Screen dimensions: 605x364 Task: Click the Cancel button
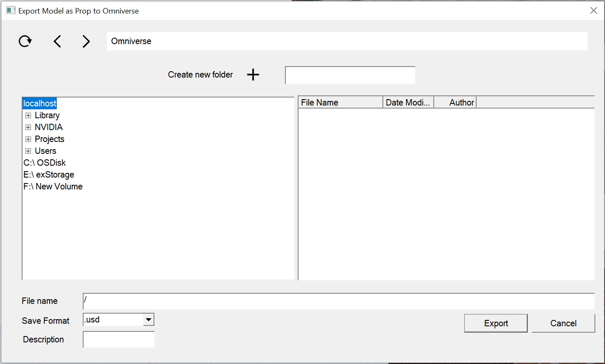563,323
